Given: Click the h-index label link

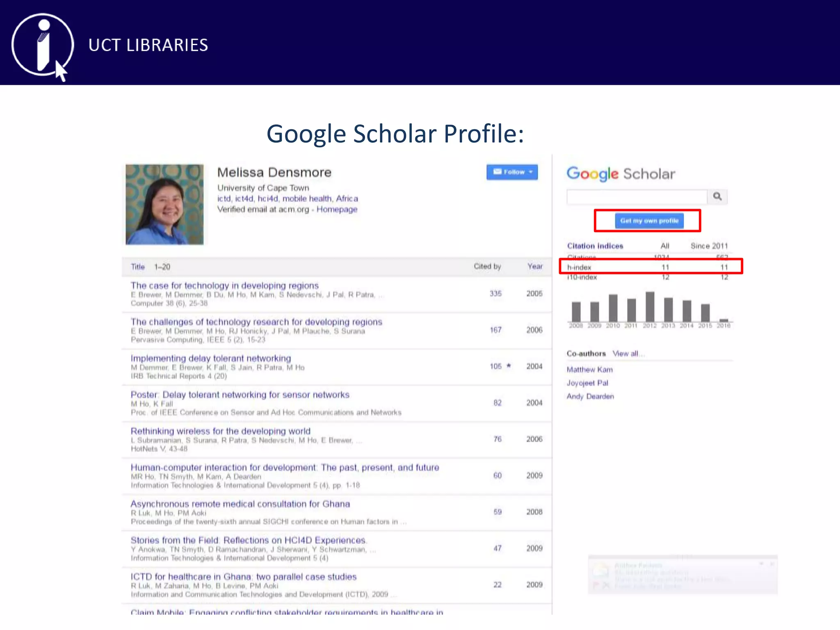Looking at the screenshot, I should [579, 267].
